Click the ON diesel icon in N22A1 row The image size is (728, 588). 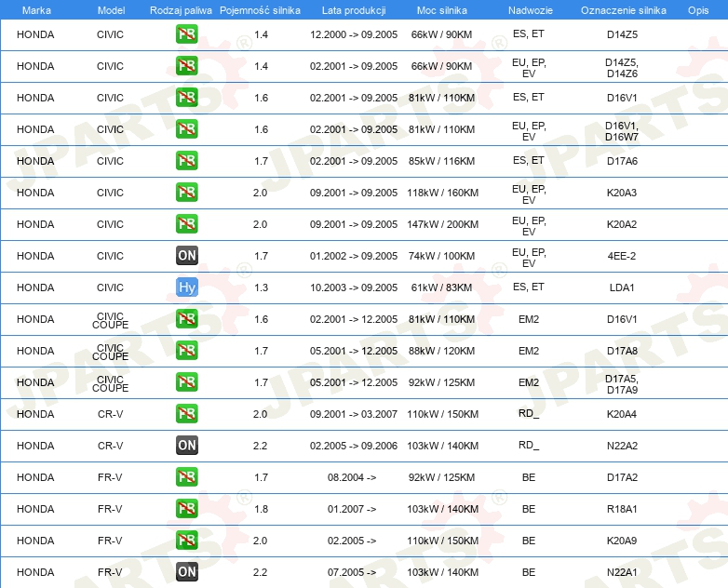tap(186, 572)
